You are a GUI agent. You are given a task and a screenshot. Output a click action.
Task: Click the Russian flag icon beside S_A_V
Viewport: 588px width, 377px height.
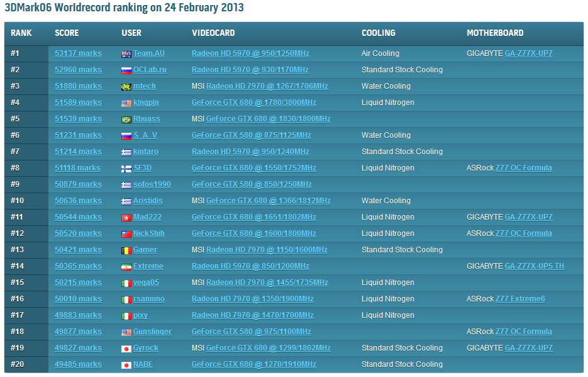click(x=126, y=136)
